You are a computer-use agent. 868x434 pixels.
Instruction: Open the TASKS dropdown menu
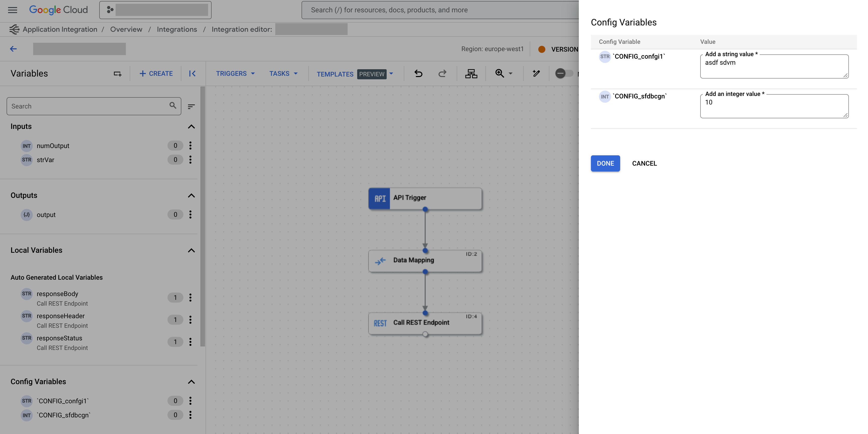(x=283, y=74)
